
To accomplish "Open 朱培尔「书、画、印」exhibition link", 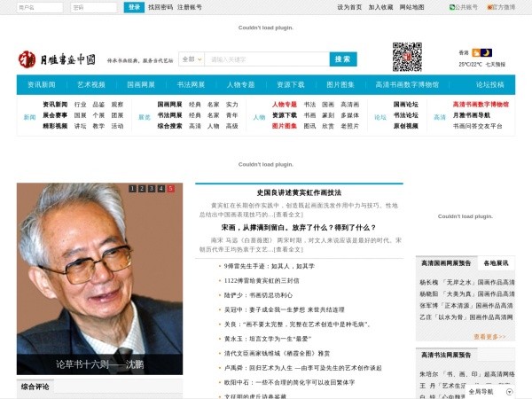I will [x=467, y=374].
